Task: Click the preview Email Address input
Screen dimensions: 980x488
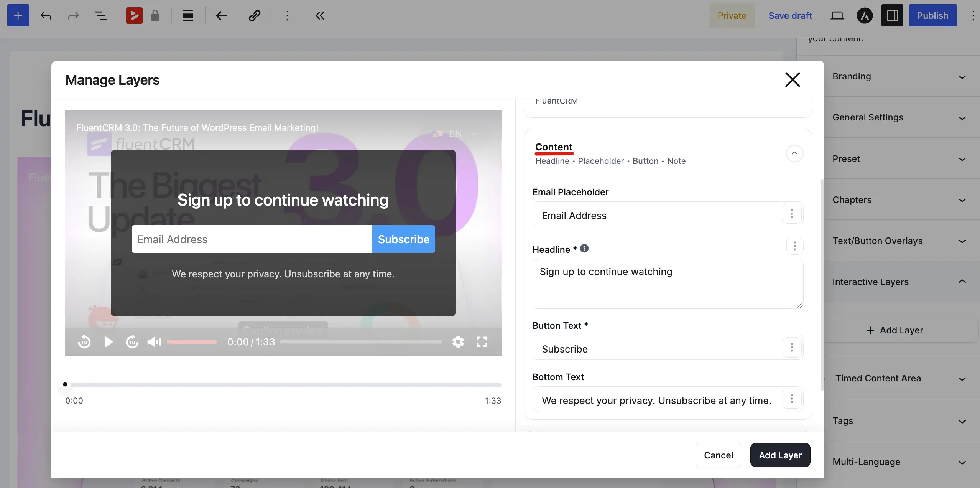Action: 252,239
